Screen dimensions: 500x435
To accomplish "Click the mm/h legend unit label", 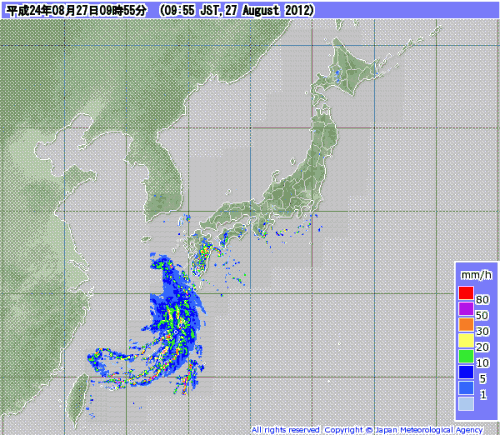I will tap(476, 275).
